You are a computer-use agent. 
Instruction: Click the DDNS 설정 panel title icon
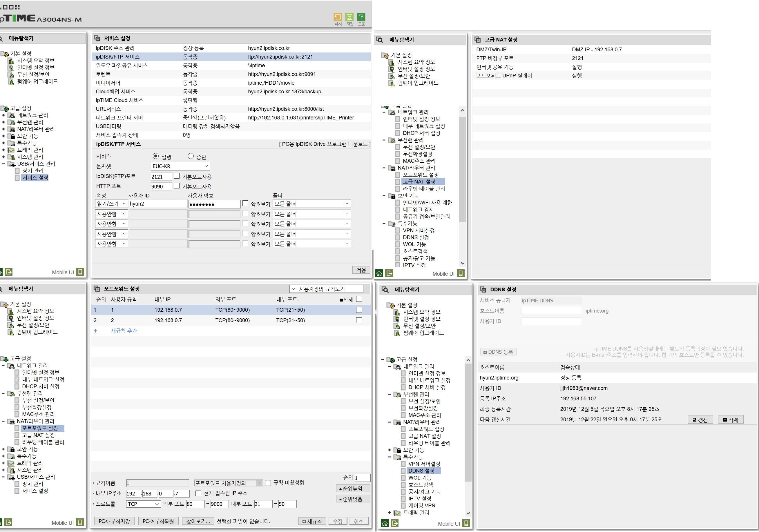pos(483,289)
